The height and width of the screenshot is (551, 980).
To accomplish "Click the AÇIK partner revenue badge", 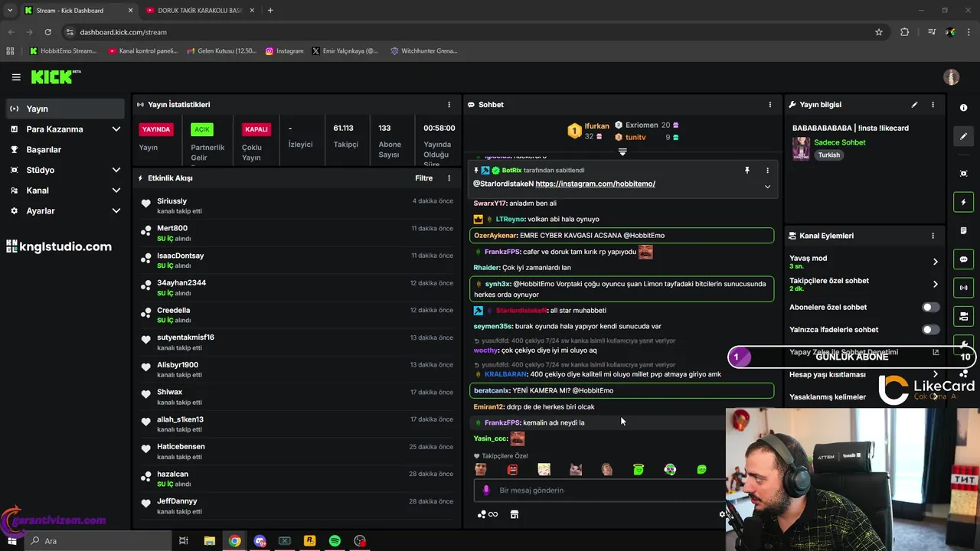I will (x=201, y=129).
